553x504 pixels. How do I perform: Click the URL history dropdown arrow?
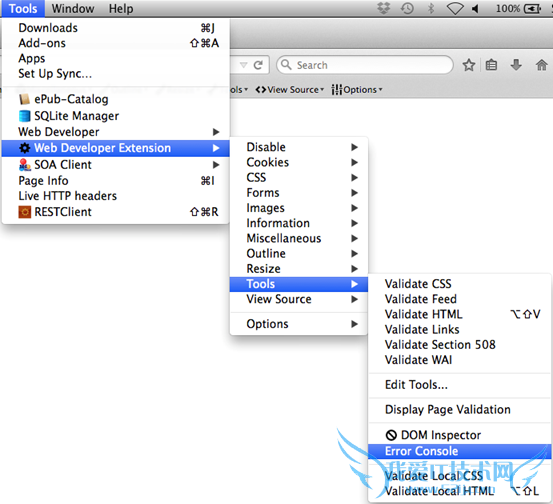(x=243, y=65)
